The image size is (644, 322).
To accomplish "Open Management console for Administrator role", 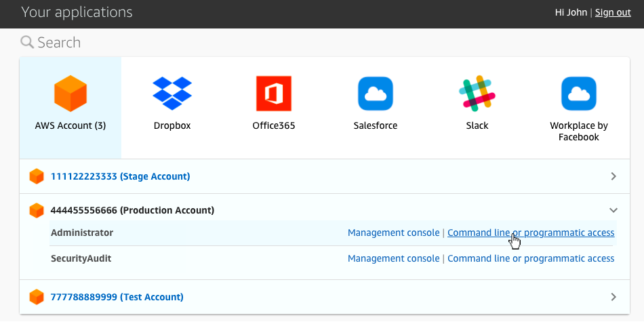I will 393,233.
